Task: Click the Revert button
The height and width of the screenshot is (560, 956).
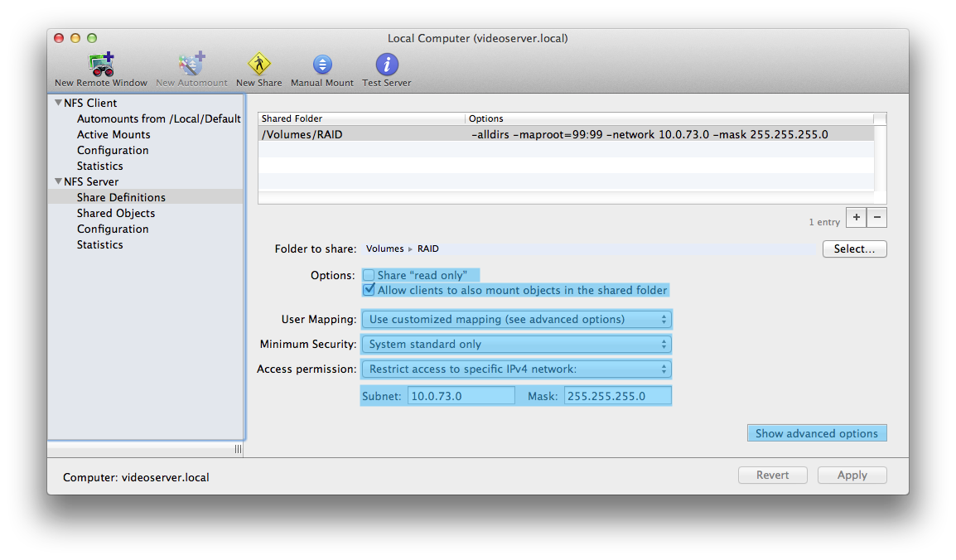Action: click(772, 476)
